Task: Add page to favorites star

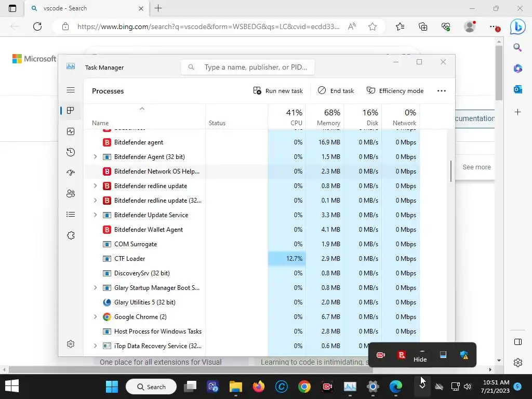Action: pos(373,26)
